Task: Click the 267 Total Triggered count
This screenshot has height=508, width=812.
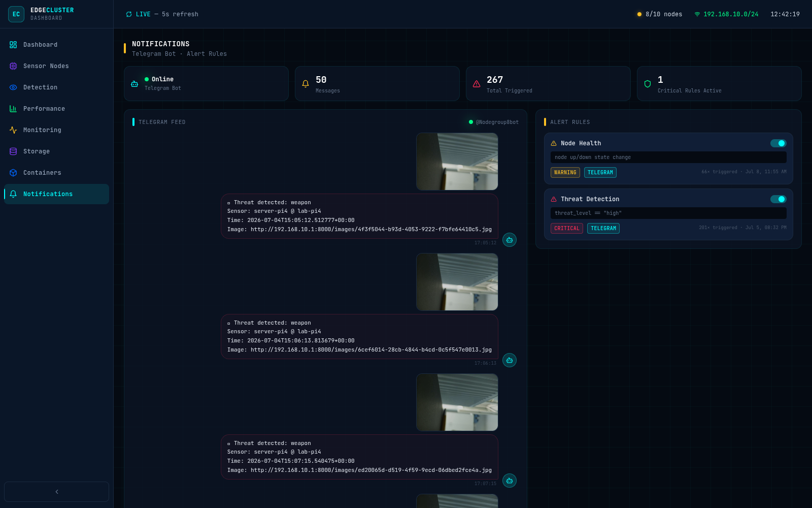Action: [x=495, y=80]
